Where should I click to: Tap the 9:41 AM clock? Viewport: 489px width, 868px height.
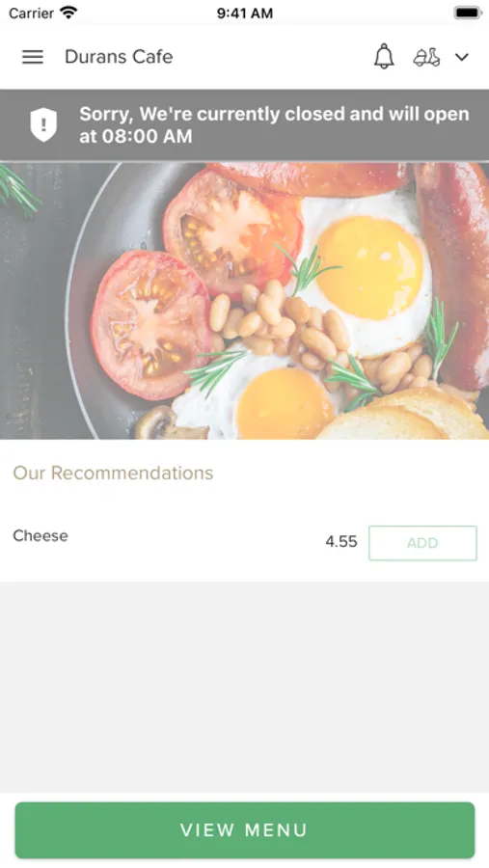pyautogui.click(x=245, y=14)
